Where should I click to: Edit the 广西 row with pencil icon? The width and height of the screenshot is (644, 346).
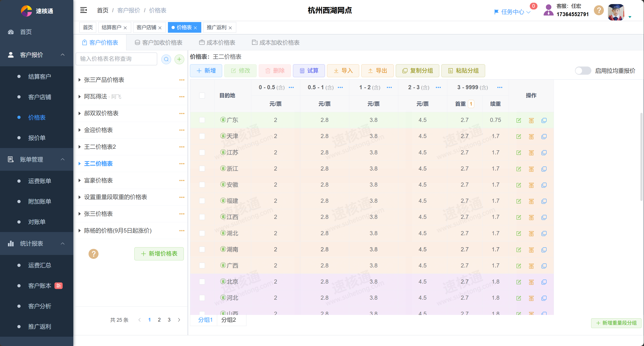pos(519,266)
